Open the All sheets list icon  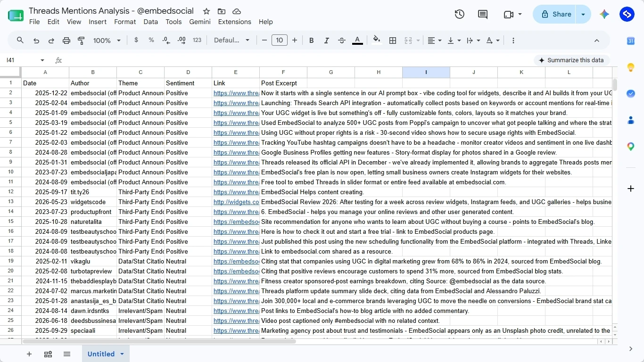67,354
